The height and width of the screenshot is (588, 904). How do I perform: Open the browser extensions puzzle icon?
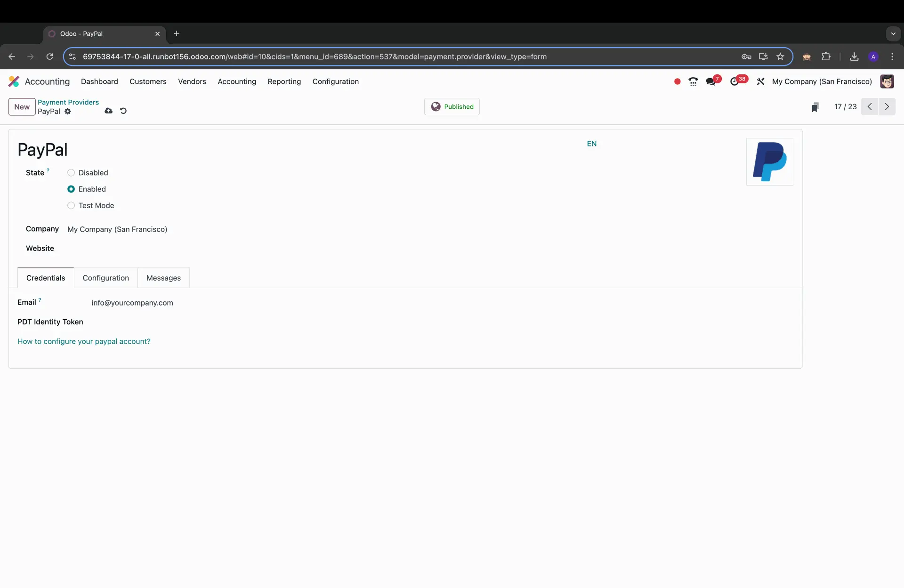pyautogui.click(x=826, y=56)
